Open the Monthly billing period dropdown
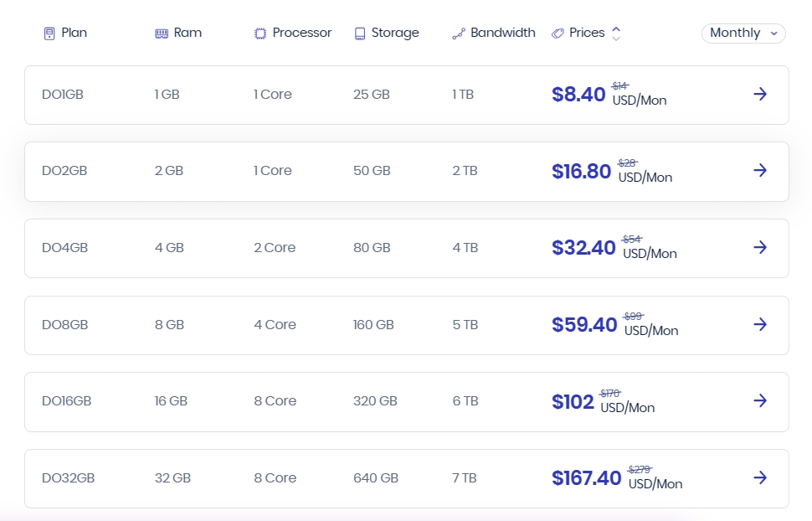The width and height of the screenshot is (812, 521). pos(743,34)
